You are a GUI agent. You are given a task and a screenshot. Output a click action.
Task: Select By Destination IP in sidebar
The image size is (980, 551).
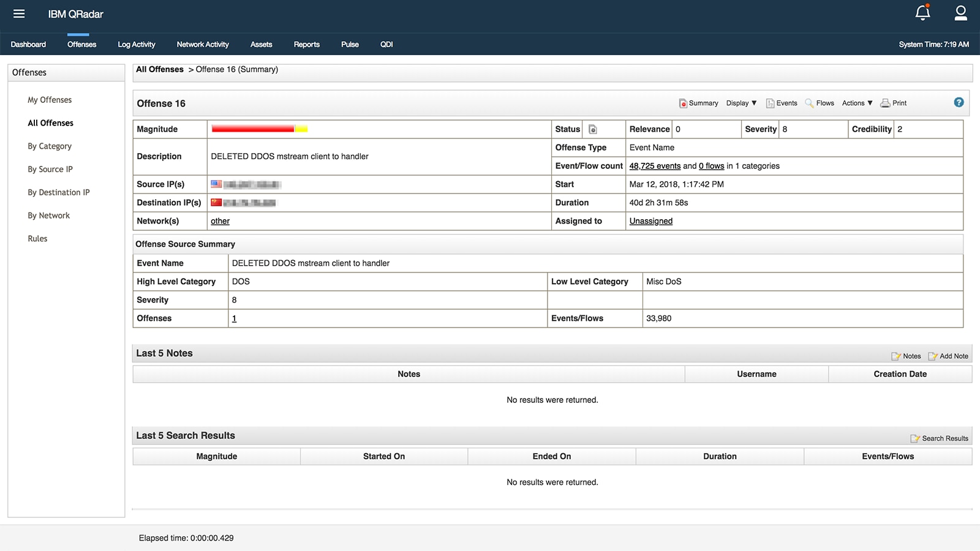(59, 192)
